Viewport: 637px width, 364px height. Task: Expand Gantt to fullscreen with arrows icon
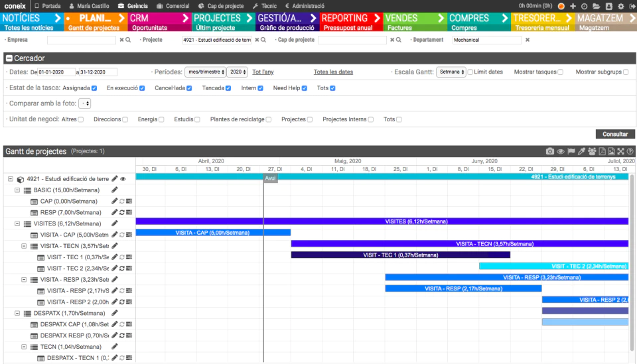point(621,151)
